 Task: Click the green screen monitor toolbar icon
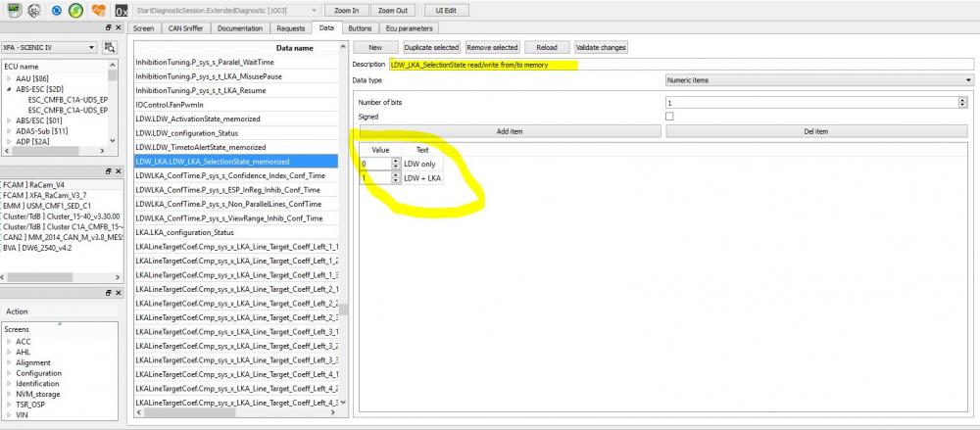15,10
